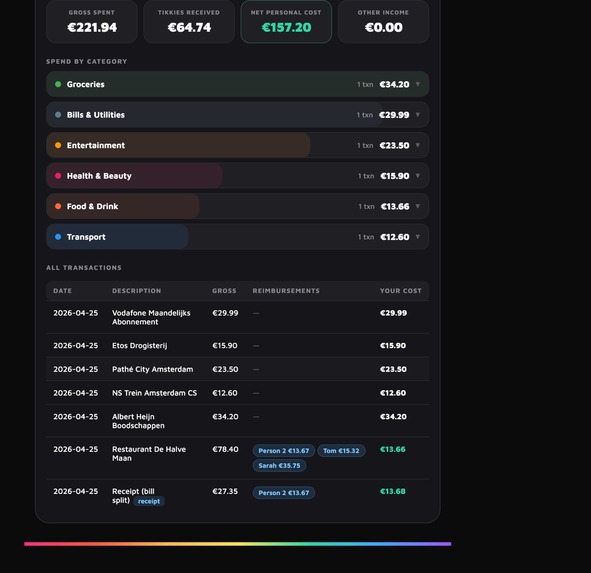This screenshot has width=591, height=573.
Task: Click the green €13.66 your cost value
Action: pyautogui.click(x=393, y=449)
